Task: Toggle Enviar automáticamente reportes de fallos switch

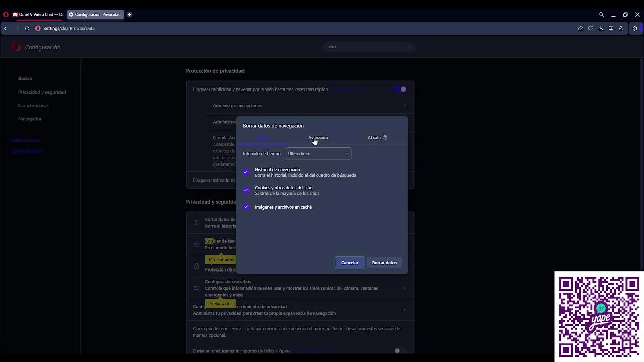Action: 400,351
